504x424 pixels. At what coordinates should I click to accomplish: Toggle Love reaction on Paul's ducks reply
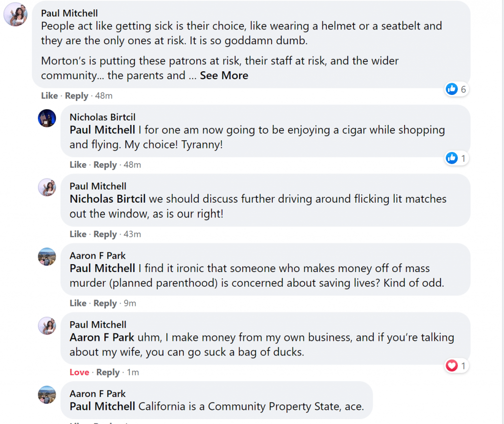pos(79,372)
